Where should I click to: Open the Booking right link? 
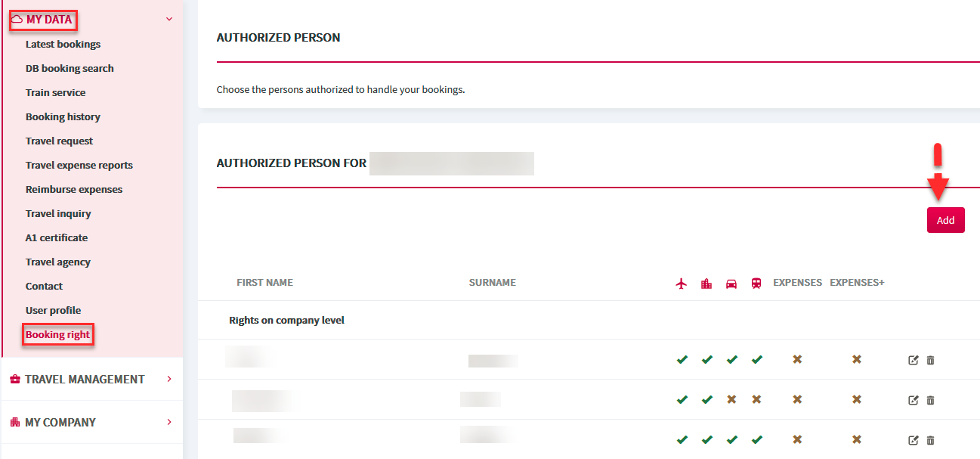[x=57, y=334]
